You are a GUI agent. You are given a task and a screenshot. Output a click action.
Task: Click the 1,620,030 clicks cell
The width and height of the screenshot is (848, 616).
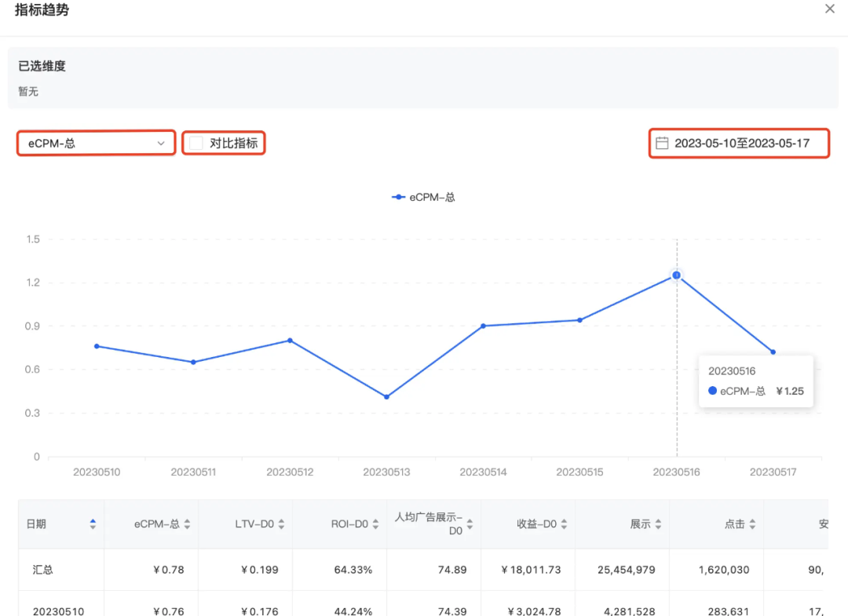(x=724, y=570)
